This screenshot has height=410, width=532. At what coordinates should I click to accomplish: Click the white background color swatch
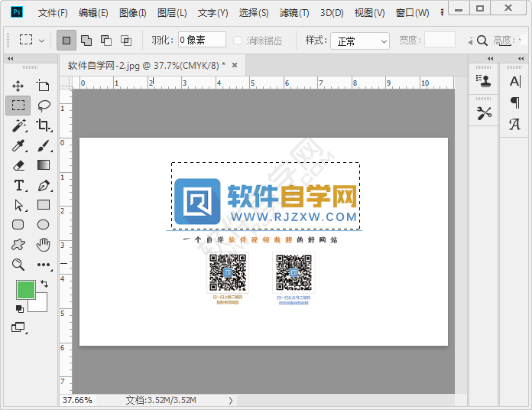pyautogui.click(x=39, y=304)
